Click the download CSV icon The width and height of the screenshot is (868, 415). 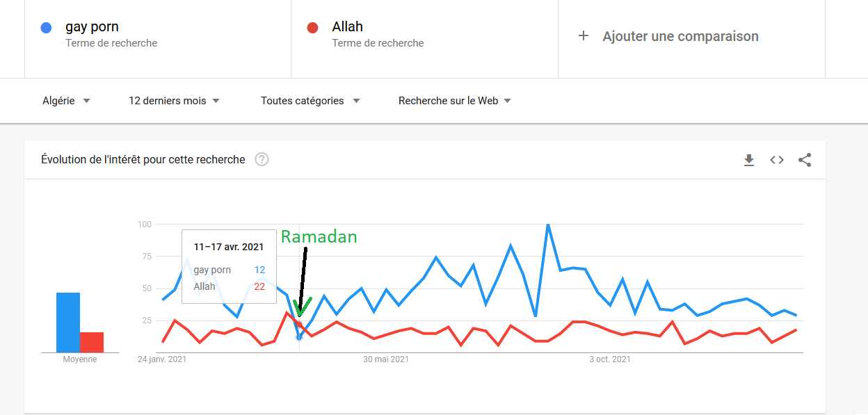pyautogui.click(x=749, y=160)
